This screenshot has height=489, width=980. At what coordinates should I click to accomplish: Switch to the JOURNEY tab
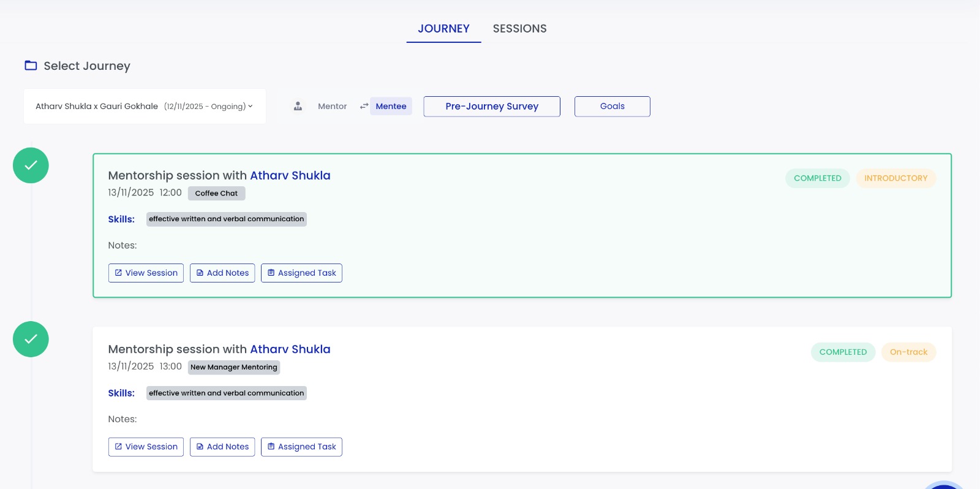click(x=443, y=29)
